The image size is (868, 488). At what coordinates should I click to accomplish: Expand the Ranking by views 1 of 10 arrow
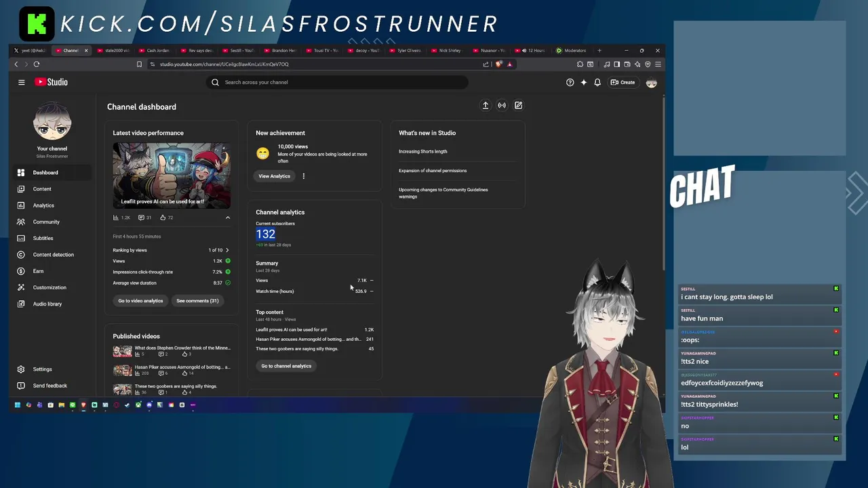pyautogui.click(x=227, y=250)
